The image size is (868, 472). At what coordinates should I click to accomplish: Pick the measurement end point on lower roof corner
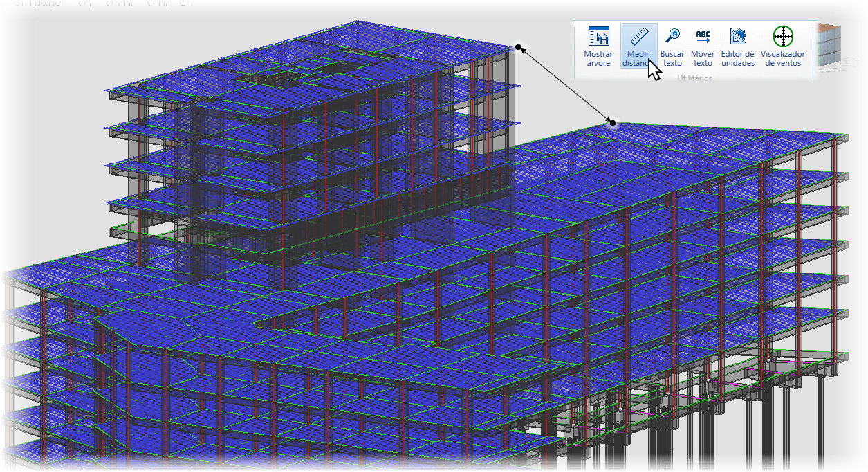[x=611, y=123]
